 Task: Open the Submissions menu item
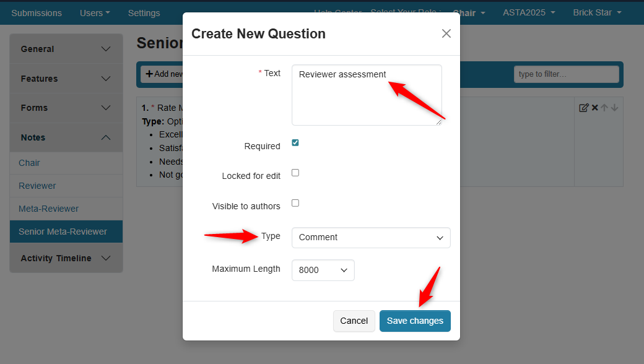pyautogui.click(x=37, y=12)
